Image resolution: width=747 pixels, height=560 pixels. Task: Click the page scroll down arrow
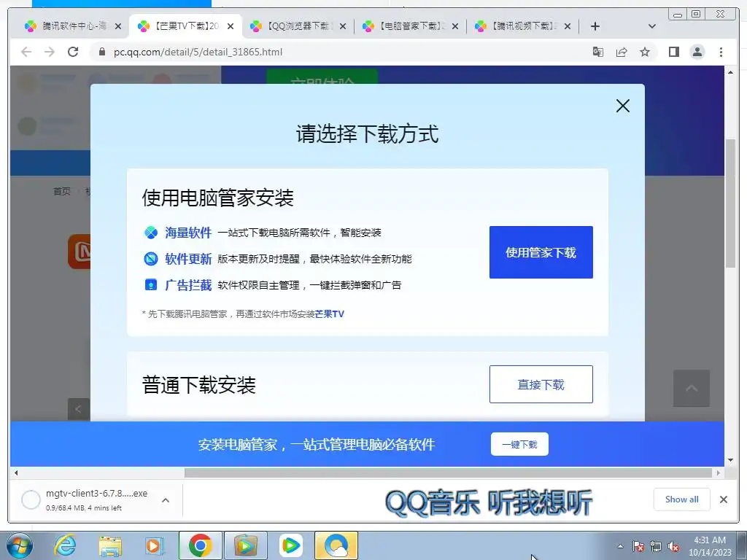click(x=730, y=460)
